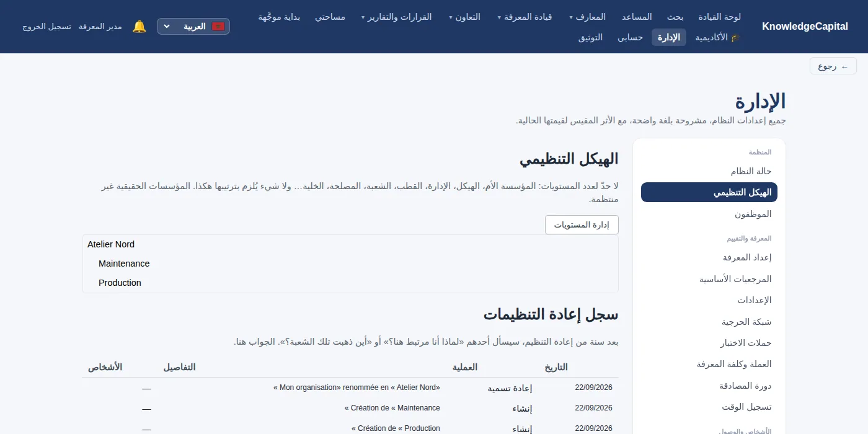Click the العملية column header
This screenshot has height=434, width=868.
click(465, 367)
